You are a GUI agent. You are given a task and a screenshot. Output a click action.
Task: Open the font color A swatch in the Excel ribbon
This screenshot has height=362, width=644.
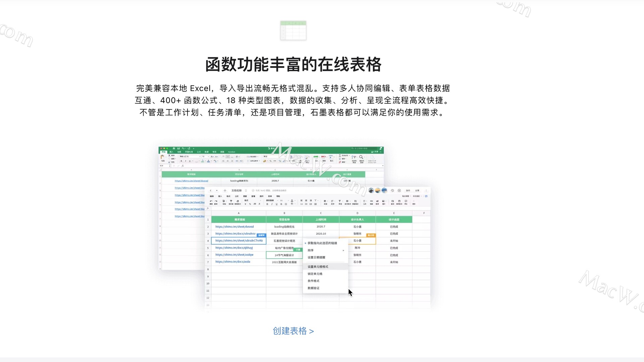point(208,161)
